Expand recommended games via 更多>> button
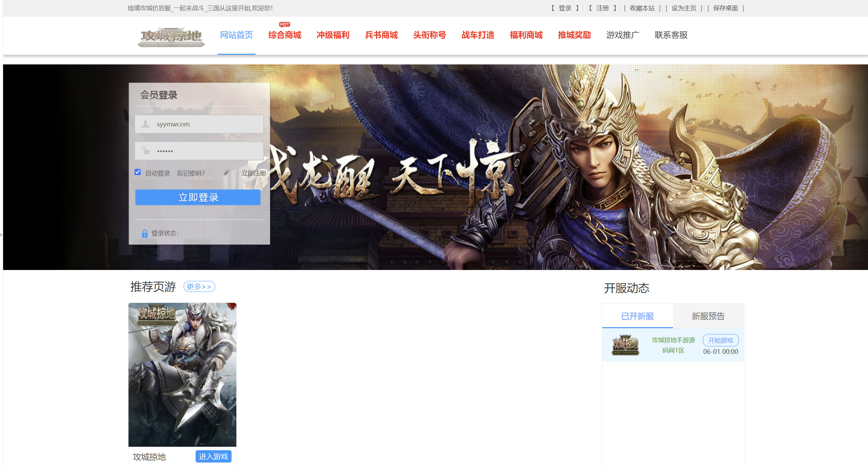The height and width of the screenshot is (468, 868). (199, 286)
